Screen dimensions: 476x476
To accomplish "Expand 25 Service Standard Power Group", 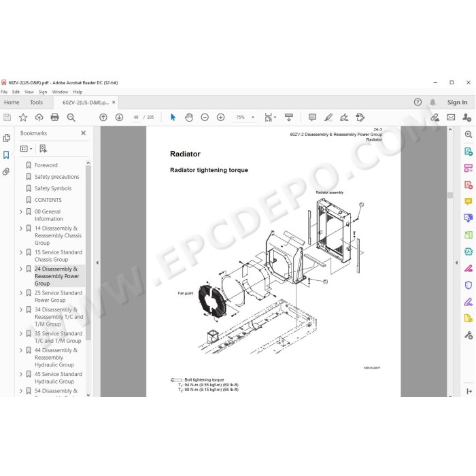I will pyautogui.click(x=21, y=293).
